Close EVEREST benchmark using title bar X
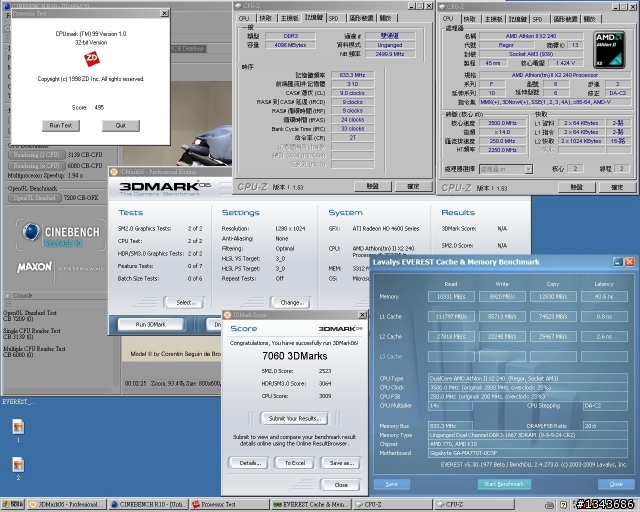This screenshot has height=512, width=640. (x=629, y=262)
